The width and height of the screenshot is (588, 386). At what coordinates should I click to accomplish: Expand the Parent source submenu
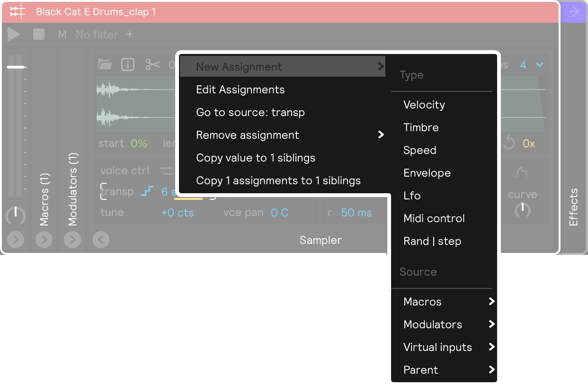coord(444,370)
